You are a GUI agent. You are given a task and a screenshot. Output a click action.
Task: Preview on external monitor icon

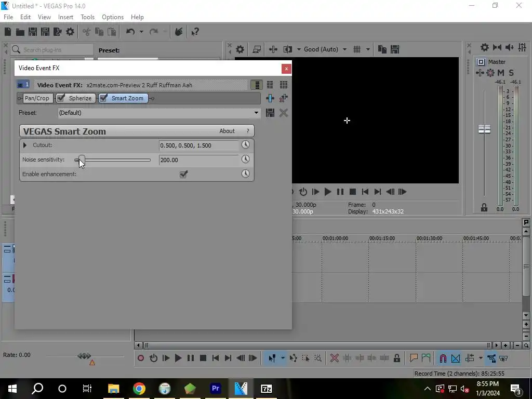(257, 49)
